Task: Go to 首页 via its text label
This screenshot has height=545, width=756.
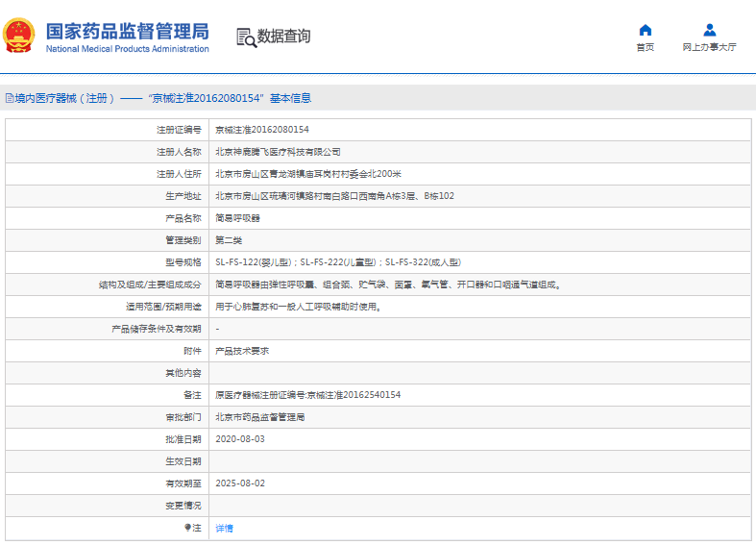Action: click(x=645, y=47)
